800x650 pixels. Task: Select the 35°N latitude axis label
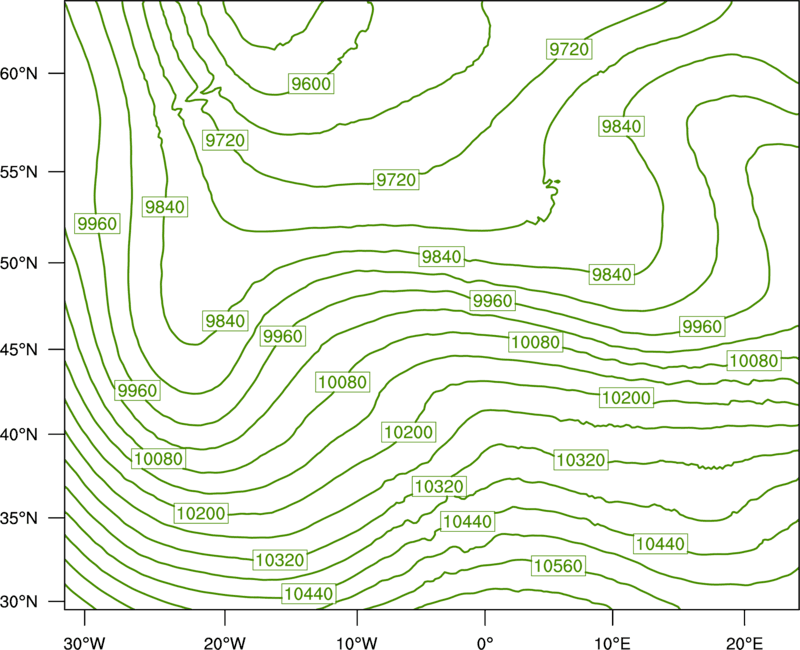(19, 518)
